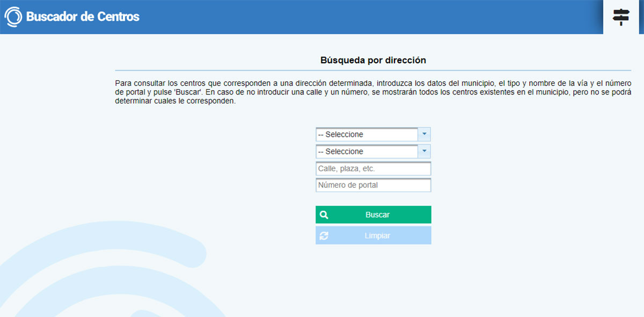Focus the 'Número de portal' input field
Screen dimensions: 644x317
pyautogui.click(x=373, y=185)
